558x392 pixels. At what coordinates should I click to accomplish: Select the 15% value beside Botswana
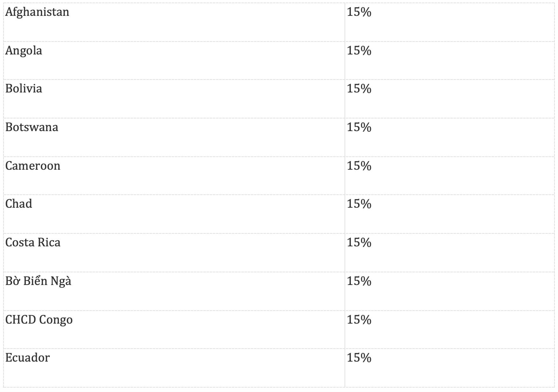pos(359,127)
